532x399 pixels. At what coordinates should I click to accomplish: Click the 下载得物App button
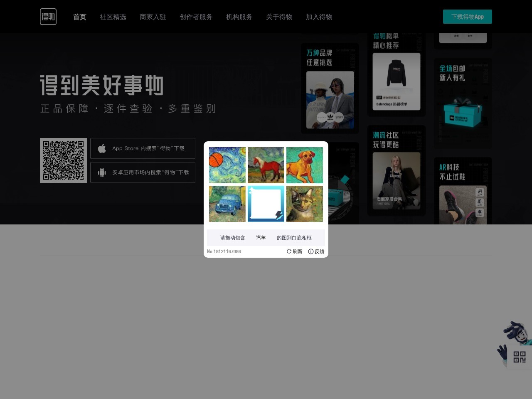(467, 17)
